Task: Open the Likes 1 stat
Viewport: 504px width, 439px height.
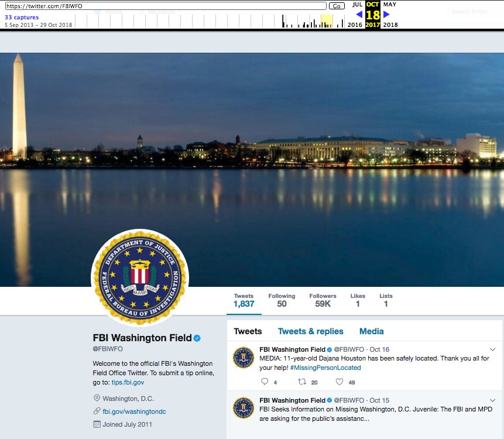Action: [x=358, y=300]
